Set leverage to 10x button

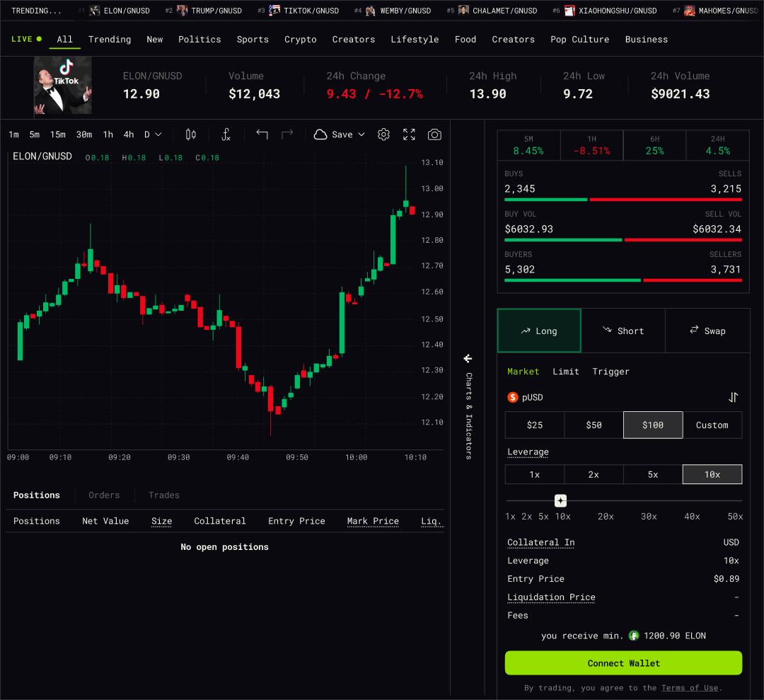(712, 474)
